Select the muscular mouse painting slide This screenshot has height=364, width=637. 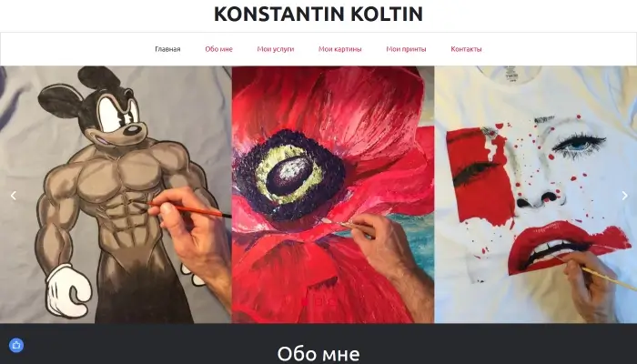point(116,195)
